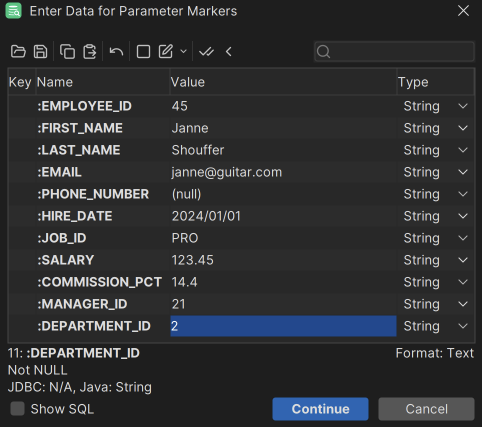Select value 45 for :EMPLOYEE_ID
Viewport: 482px width, 427px height.
[283, 106]
